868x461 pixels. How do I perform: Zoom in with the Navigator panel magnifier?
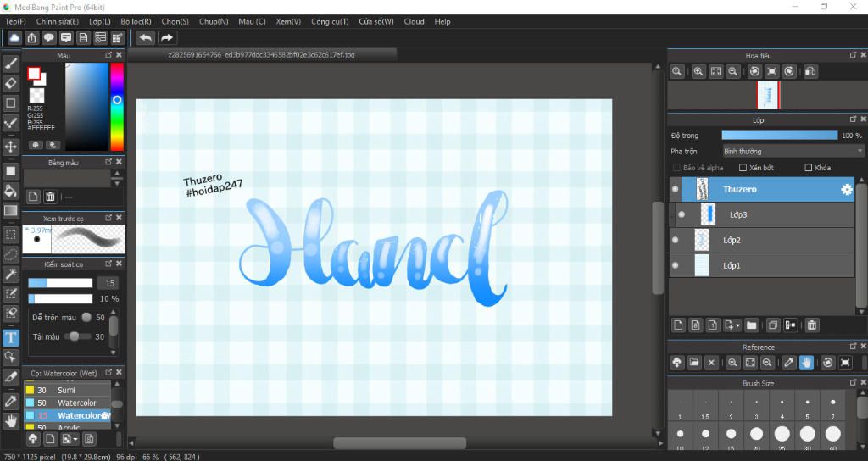pos(698,71)
